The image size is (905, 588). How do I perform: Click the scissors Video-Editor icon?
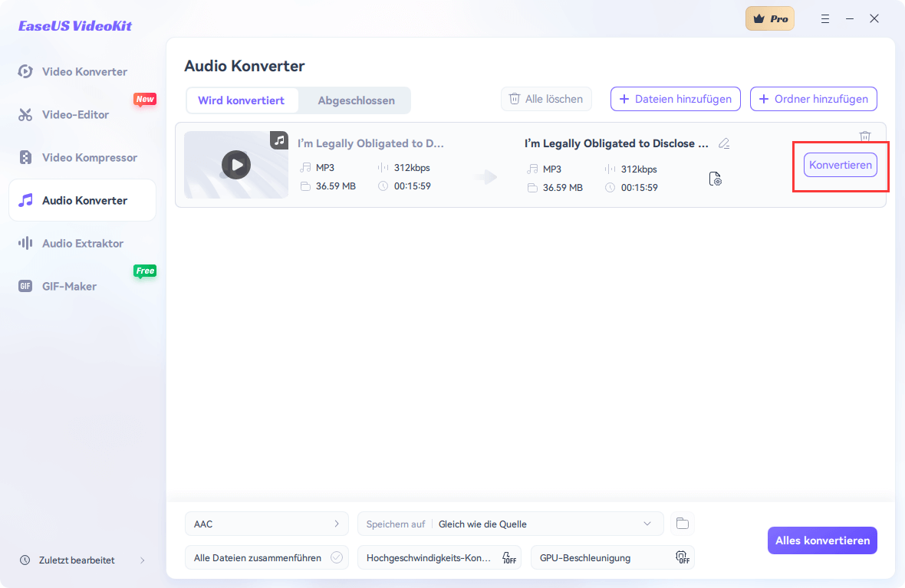coord(25,114)
